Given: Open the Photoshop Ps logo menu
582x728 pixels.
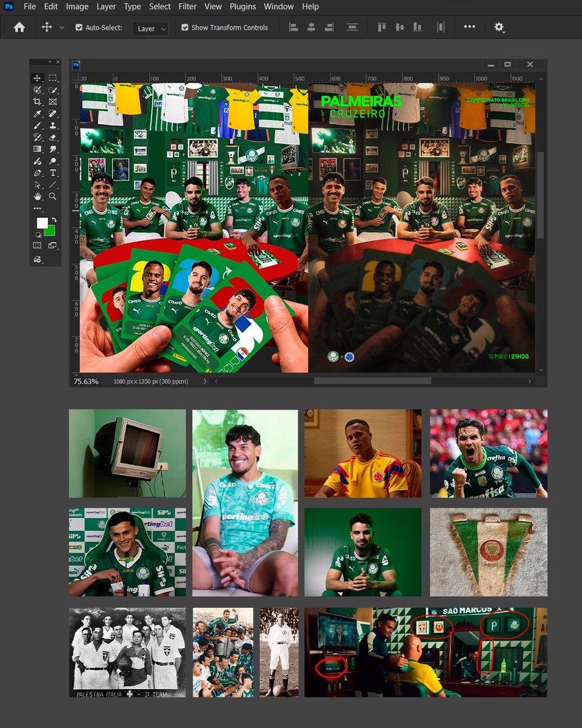Looking at the screenshot, I should pyautogui.click(x=8, y=6).
